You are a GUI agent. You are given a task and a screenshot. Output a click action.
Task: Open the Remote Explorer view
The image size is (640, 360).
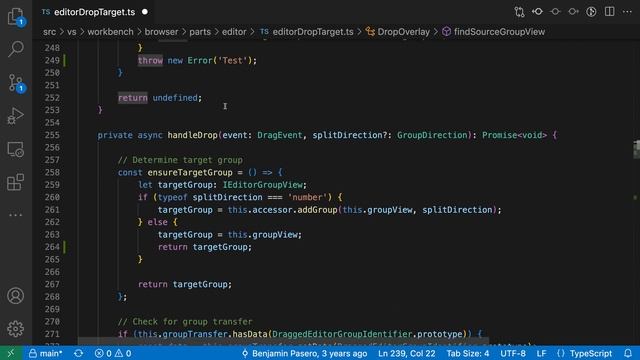16,149
